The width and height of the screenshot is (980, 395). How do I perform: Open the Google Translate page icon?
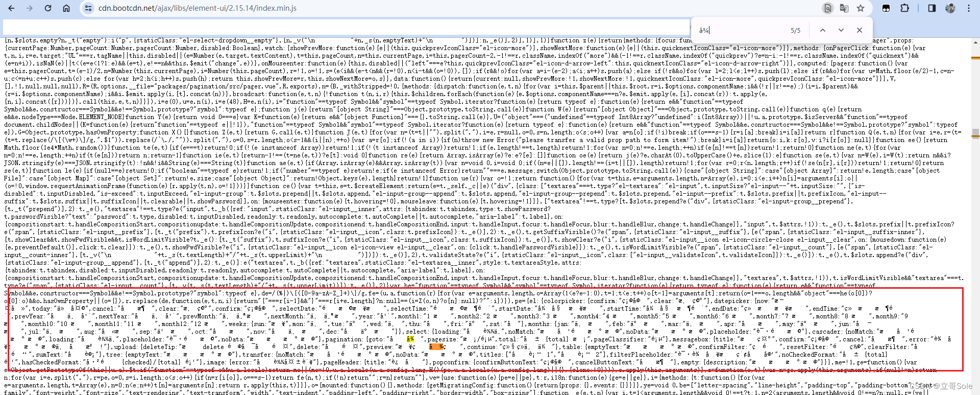pos(844,8)
